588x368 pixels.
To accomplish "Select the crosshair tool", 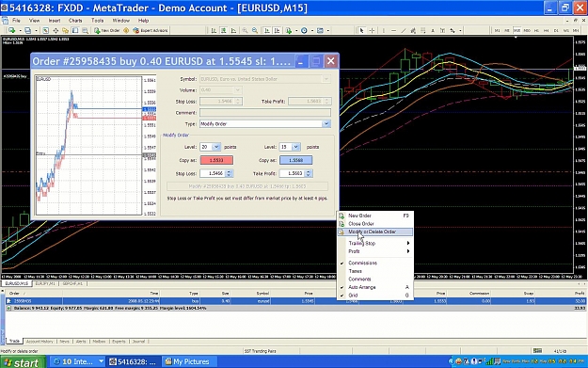I will pyautogui.click(x=372, y=30).
